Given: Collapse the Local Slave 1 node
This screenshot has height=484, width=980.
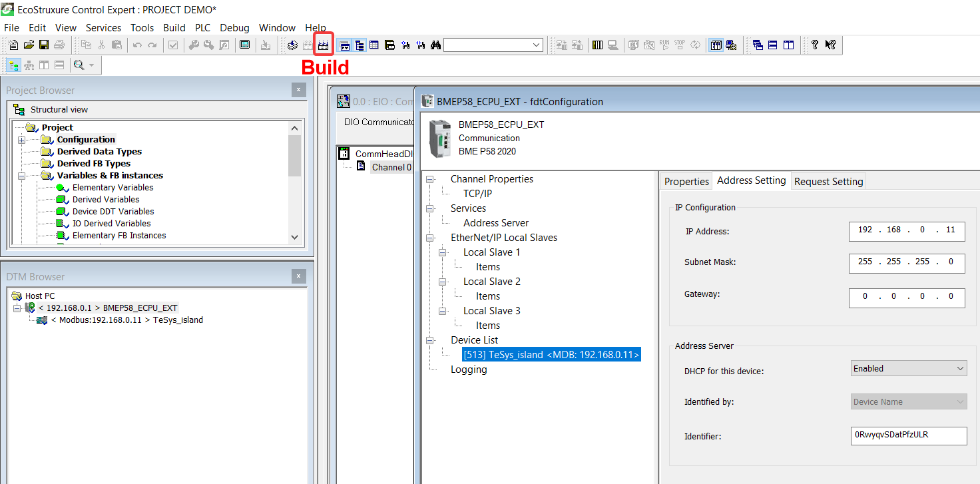Looking at the screenshot, I should 443,252.
